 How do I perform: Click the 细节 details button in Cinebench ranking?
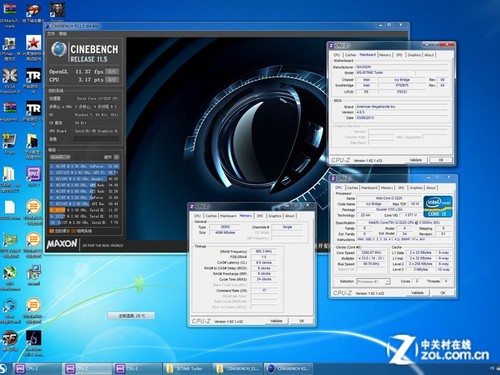point(111,157)
